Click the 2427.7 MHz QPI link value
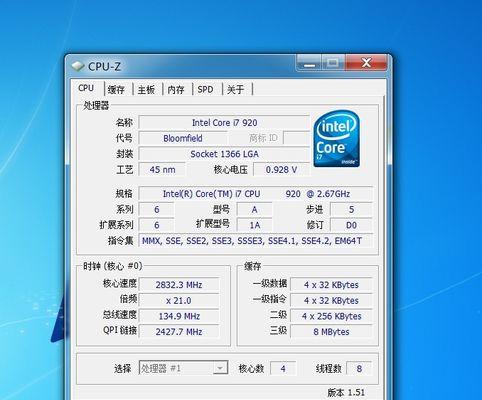 [x=179, y=332]
